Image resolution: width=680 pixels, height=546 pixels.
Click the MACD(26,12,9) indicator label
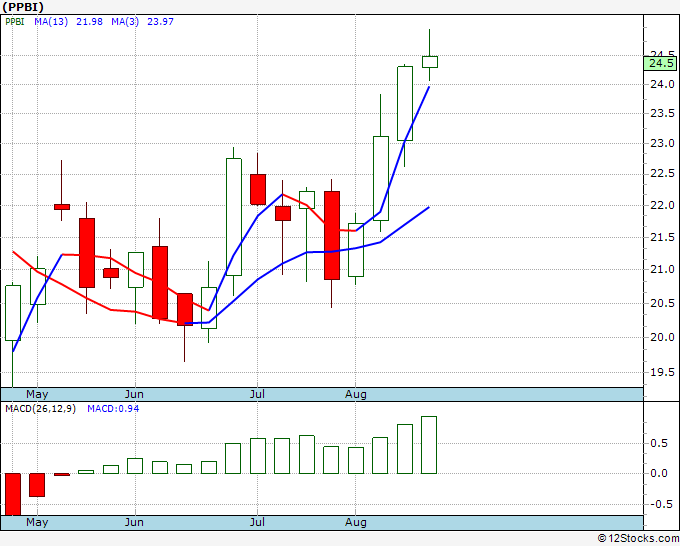40,409
